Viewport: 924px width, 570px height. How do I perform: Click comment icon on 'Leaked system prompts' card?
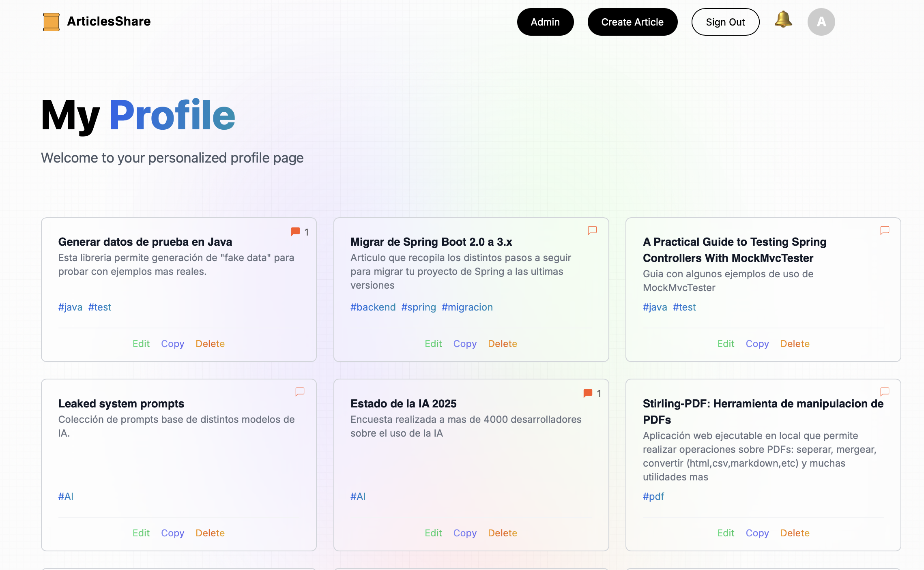point(300,392)
